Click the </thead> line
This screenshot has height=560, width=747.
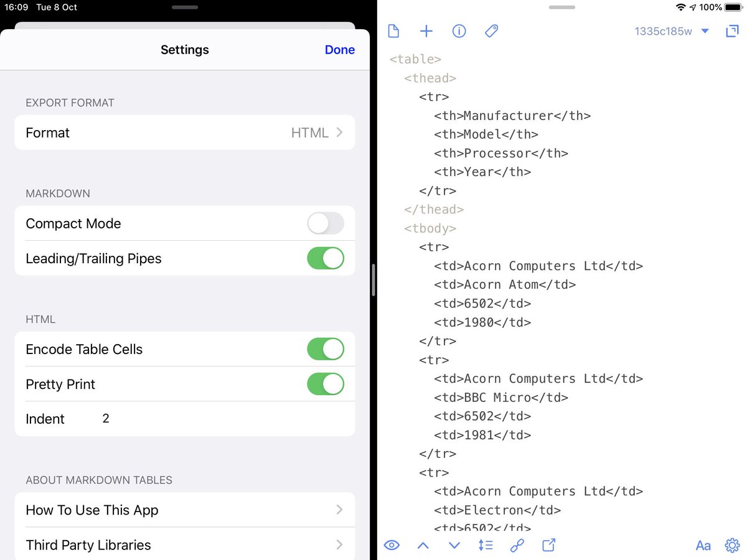click(x=434, y=210)
